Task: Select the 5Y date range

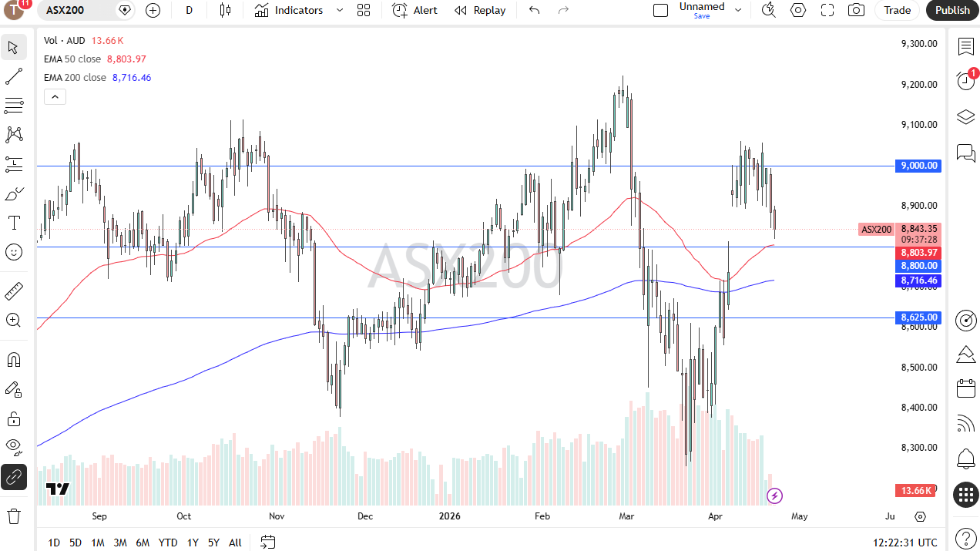Action: (x=213, y=543)
